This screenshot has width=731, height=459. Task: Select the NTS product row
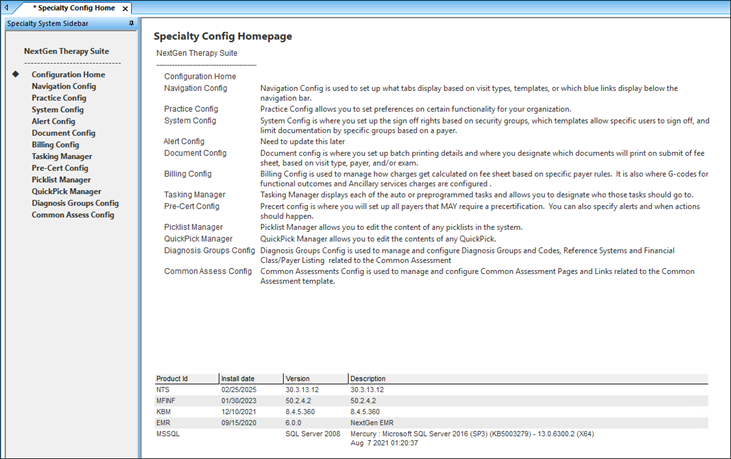(431, 390)
